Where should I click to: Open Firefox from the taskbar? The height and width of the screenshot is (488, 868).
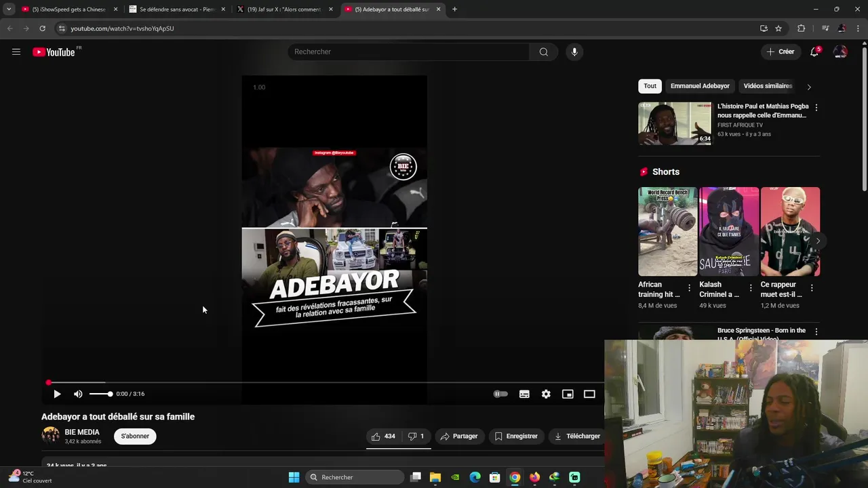coord(534,477)
